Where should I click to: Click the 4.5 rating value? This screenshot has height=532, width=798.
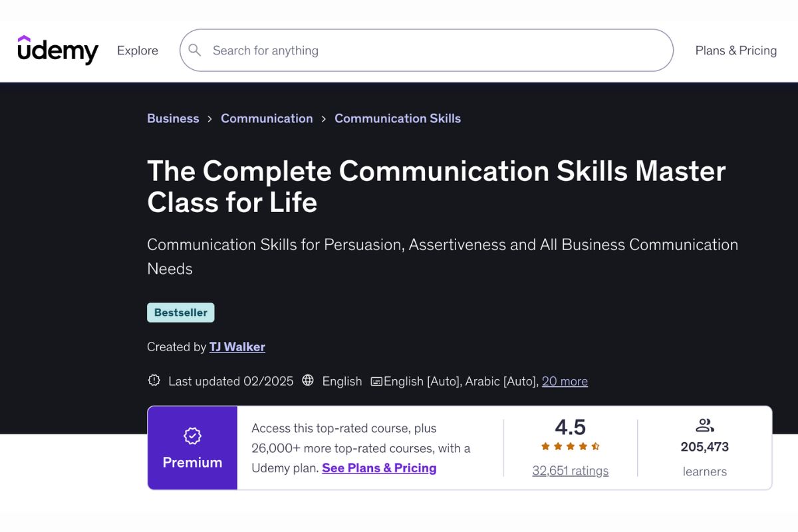click(x=570, y=427)
